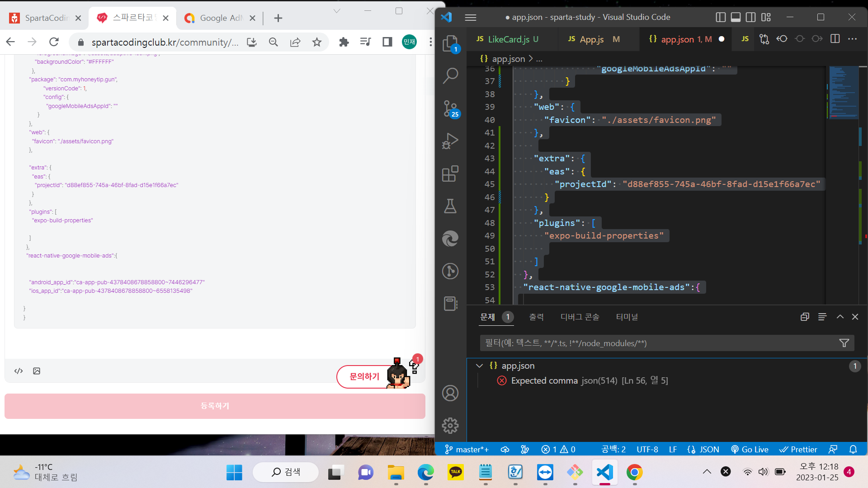
Task: Click the Chrome share page icon
Action: coord(295,42)
